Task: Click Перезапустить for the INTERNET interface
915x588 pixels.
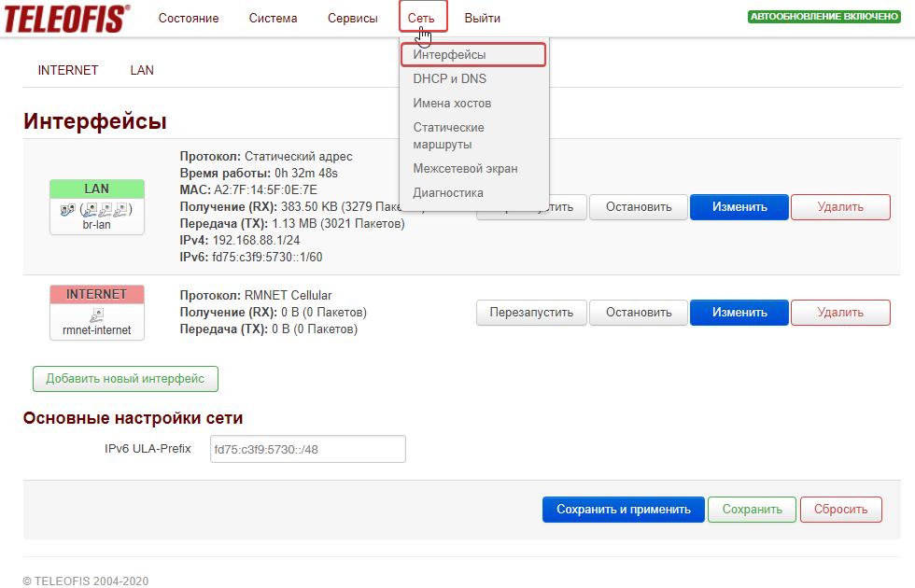Action: [x=531, y=313]
